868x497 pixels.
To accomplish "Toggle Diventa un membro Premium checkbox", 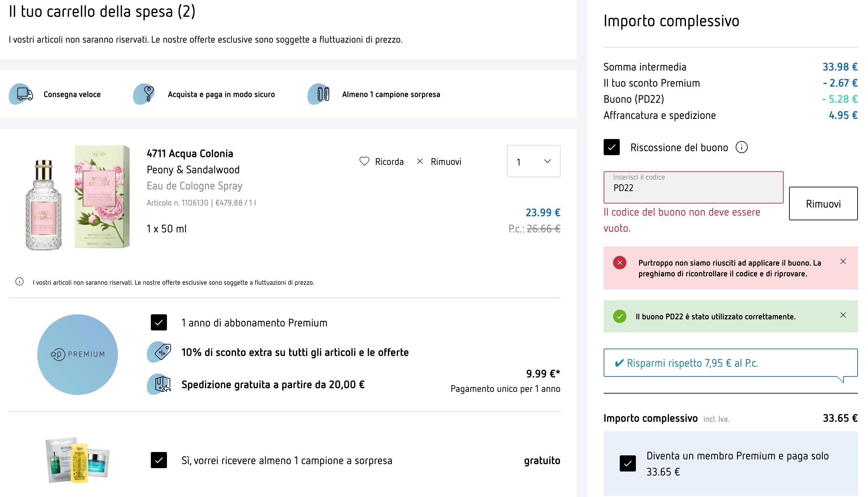I will 627,463.
